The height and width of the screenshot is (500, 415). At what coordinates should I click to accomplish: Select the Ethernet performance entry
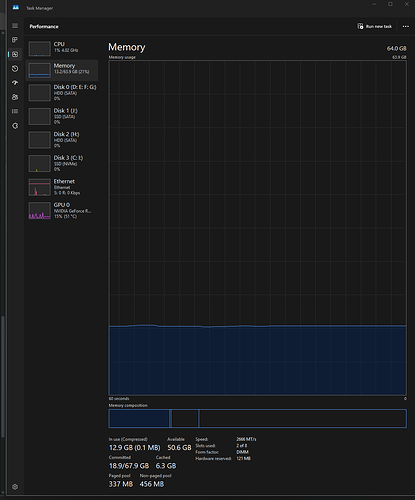point(62,187)
